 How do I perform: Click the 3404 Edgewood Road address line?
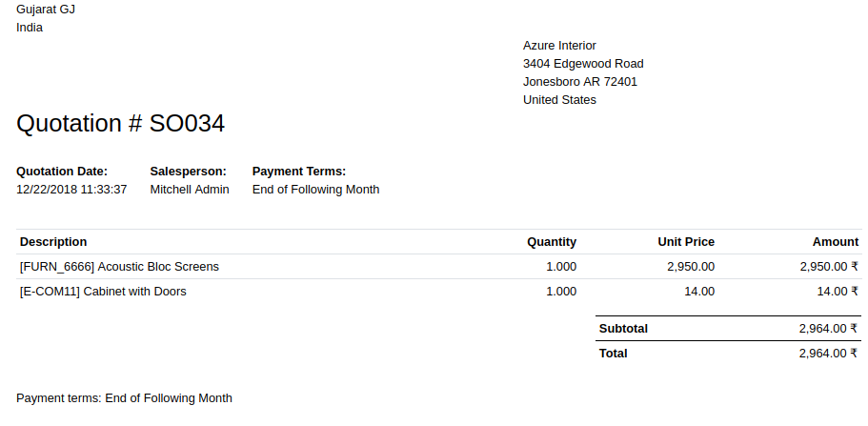pyautogui.click(x=583, y=64)
